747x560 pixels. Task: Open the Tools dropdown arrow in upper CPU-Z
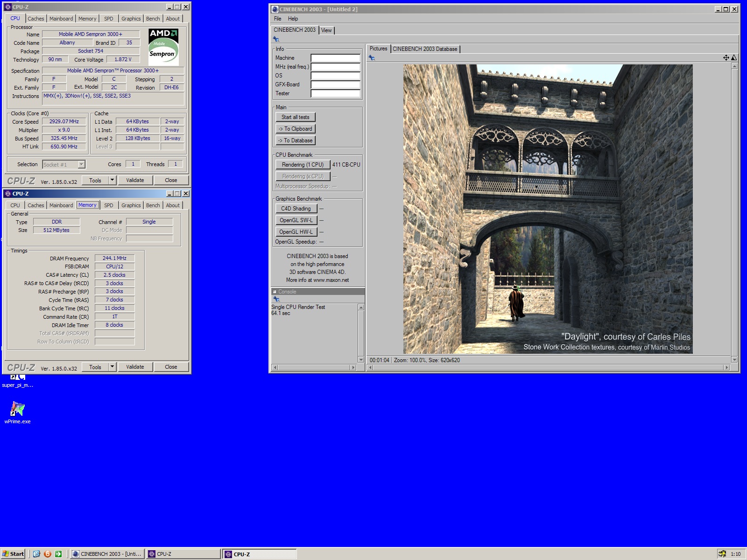(112, 180)
